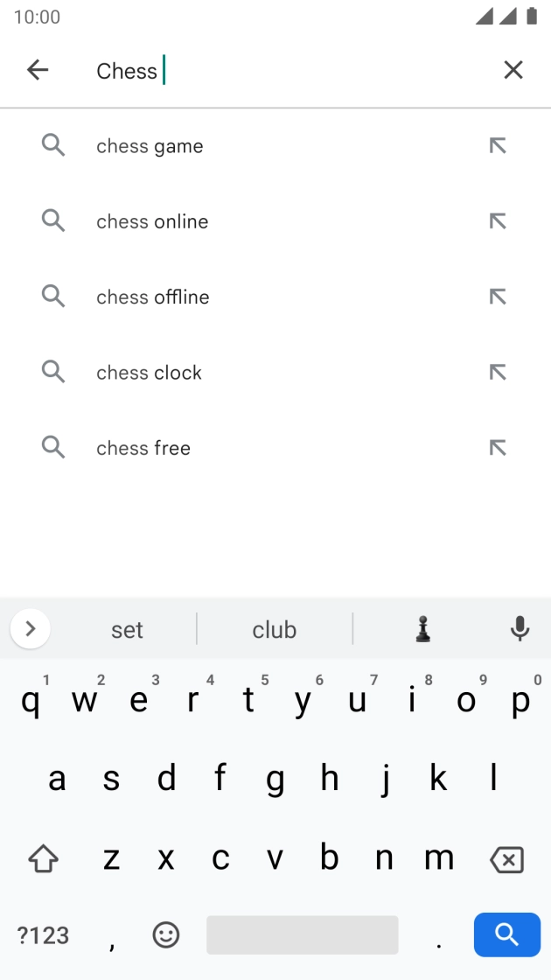
Task: Tap the insert arrow beside chess free
Action: (x=497, y=447)
